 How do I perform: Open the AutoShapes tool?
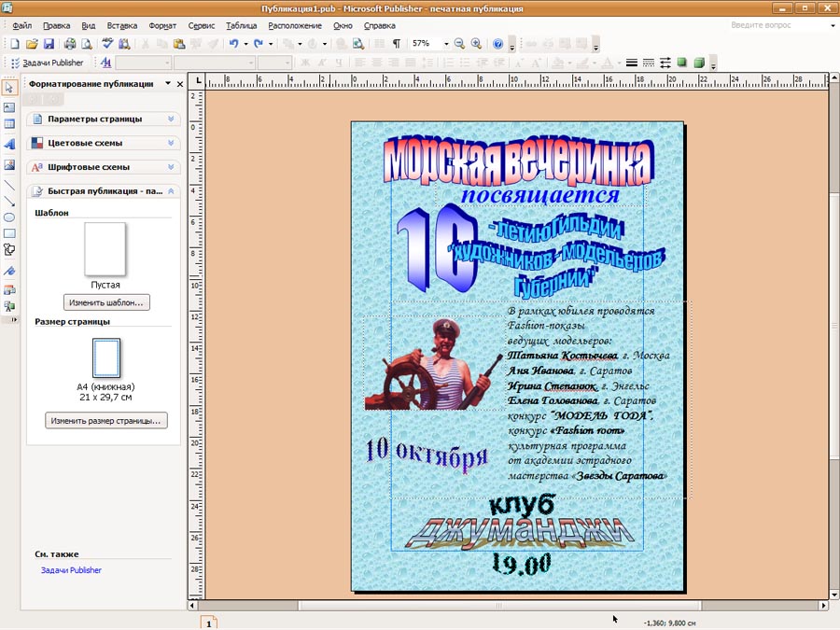9,249
